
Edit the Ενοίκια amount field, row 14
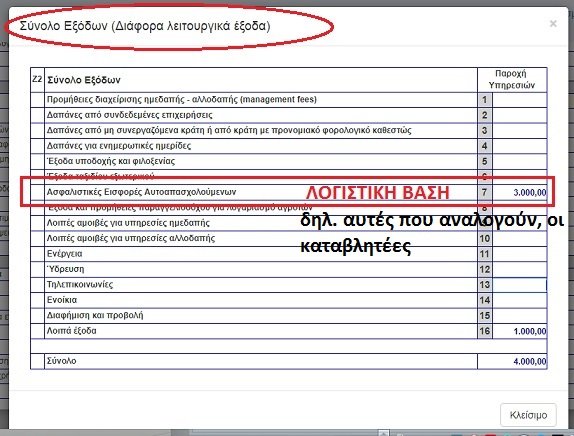pos(519,300)
